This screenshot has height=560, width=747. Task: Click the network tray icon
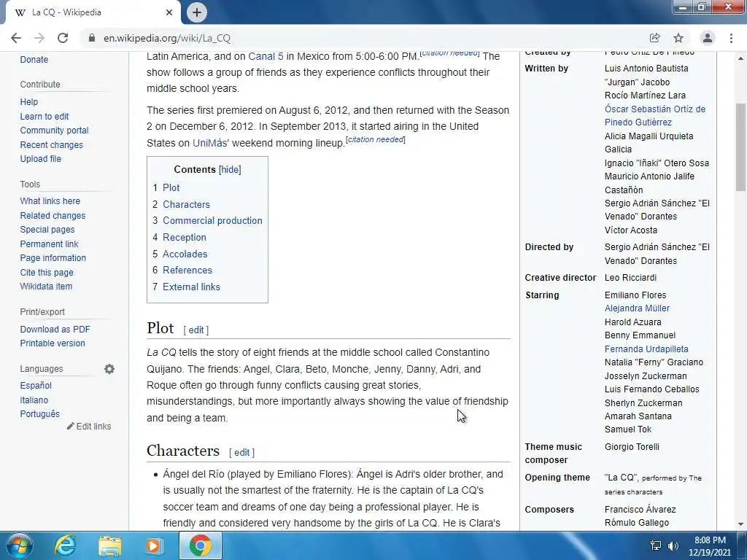coord(656,546)
